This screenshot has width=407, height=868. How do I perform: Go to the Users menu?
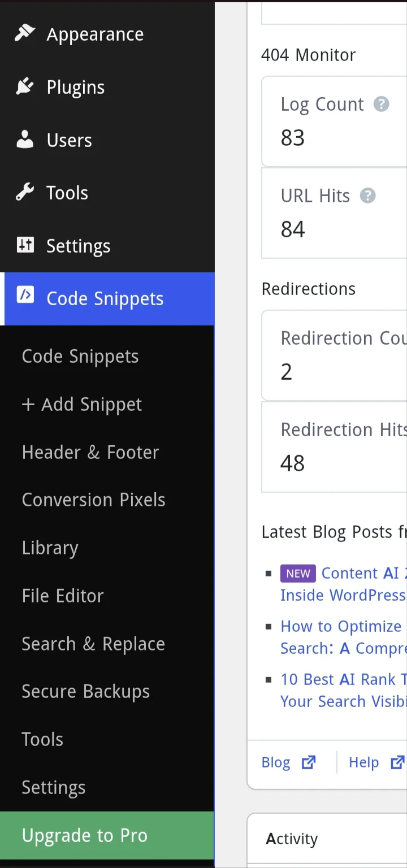107,140
